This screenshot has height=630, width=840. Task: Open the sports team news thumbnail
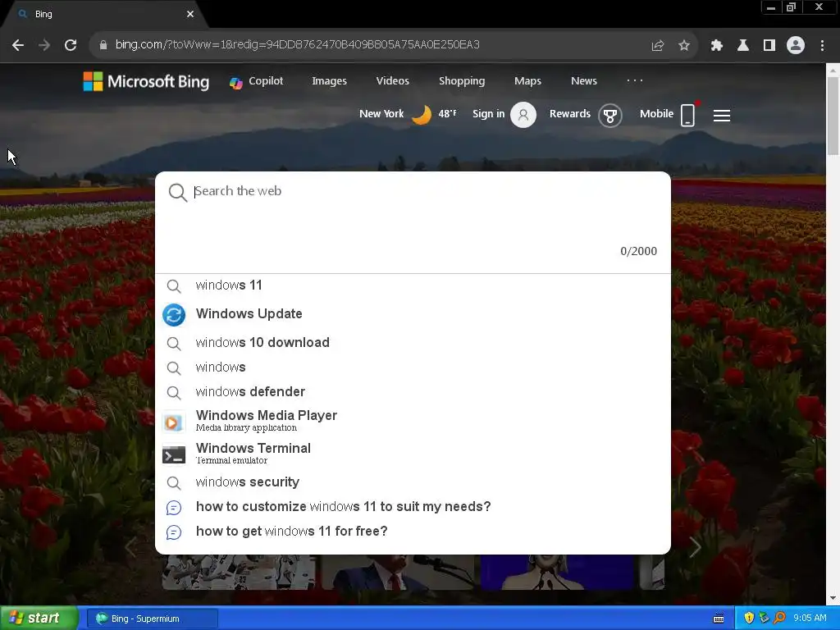pos(239,572)
